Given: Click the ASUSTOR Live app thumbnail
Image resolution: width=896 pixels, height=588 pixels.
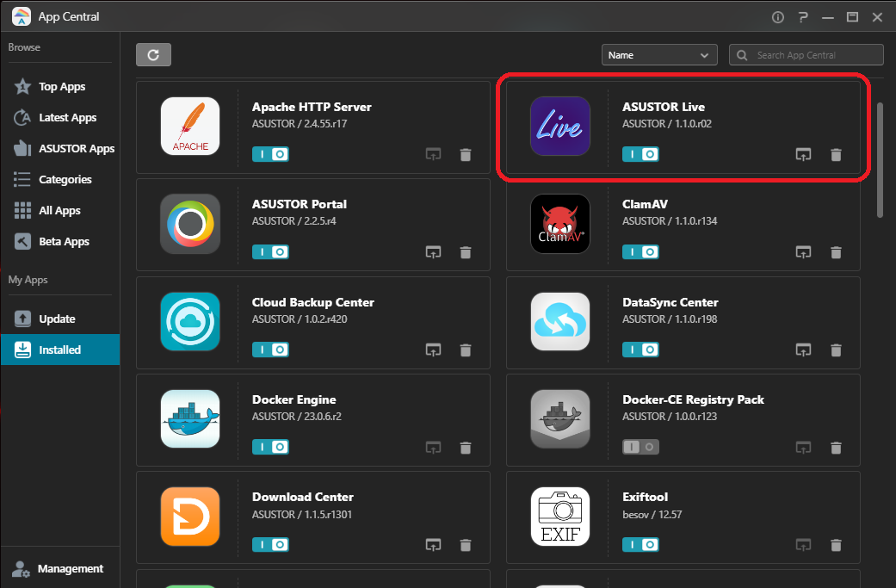Looking at the screenshot, I should pos(560,126).
